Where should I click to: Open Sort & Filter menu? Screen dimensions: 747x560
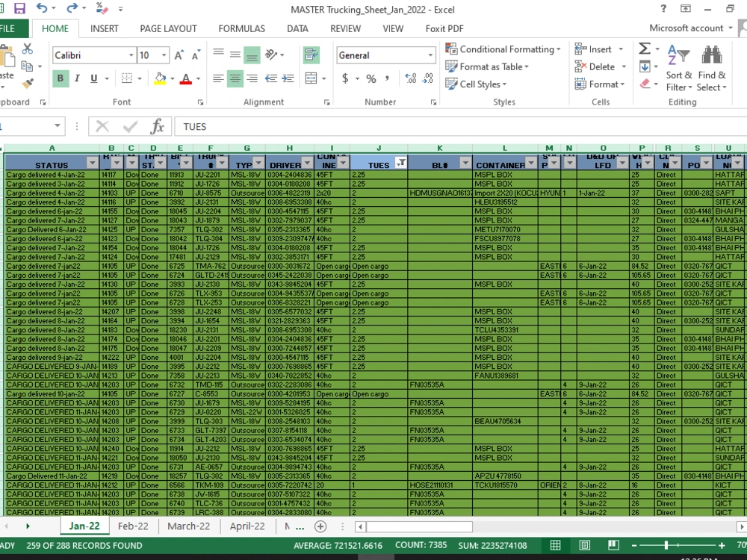[x=679, y=68]
